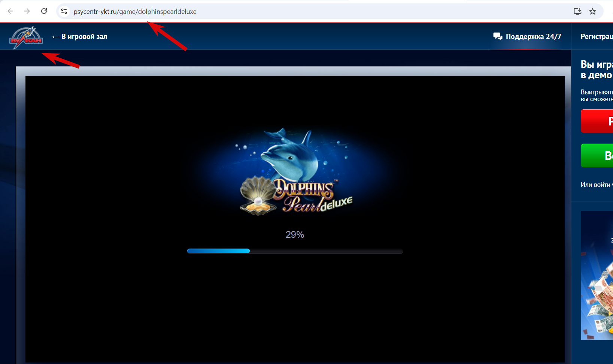
Task: Click the psycentr-ykt.ru address bar URL
Action: (x=135, y=12)
